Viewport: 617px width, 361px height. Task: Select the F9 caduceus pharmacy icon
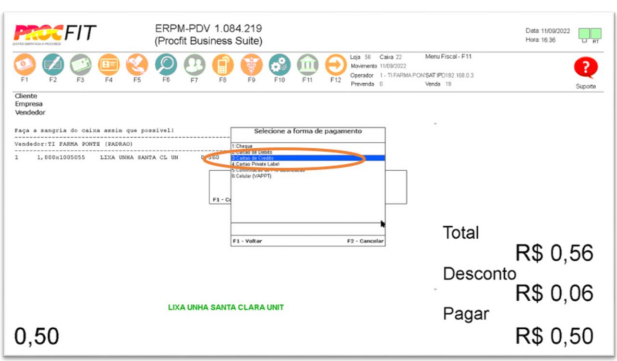[x=251, y=65]
